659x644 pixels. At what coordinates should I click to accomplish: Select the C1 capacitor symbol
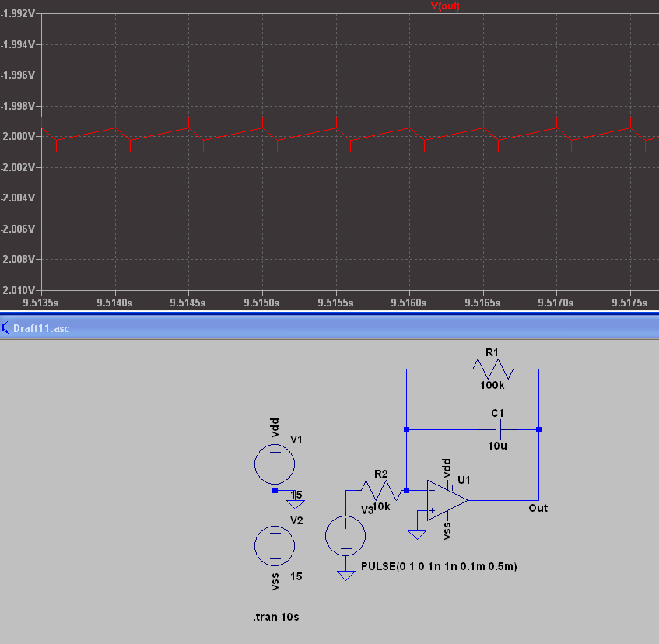pos(498,430)
